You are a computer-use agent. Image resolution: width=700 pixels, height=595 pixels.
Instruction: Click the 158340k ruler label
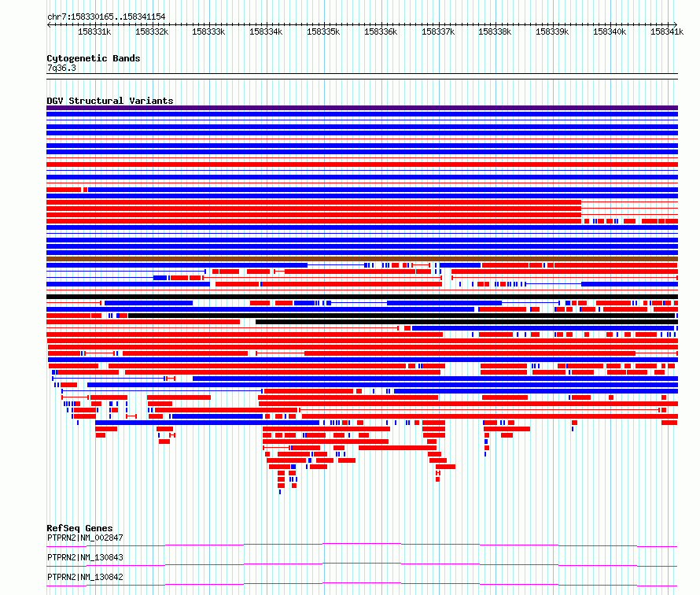pos(610,31)
